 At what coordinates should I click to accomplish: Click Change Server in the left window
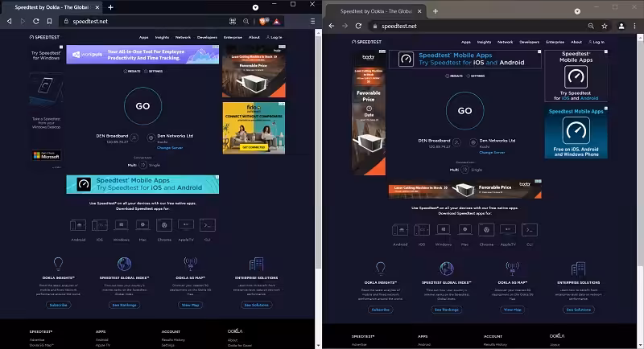click(x=170, y=148)
